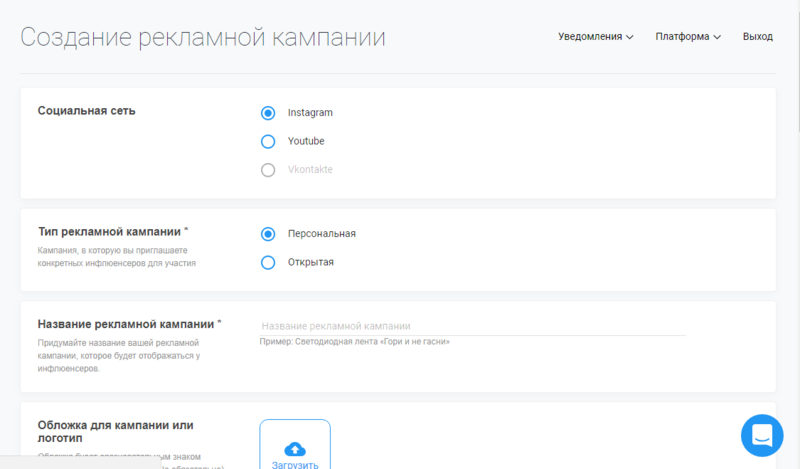
Task: Click the Социальная сеть section label
Action: pyautogui.click(x=86, y=111)
